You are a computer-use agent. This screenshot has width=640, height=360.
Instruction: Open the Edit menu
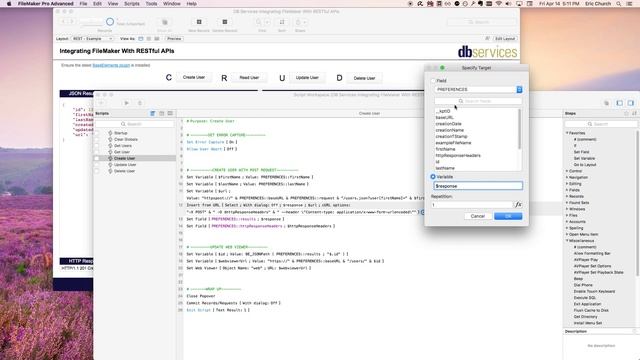pos(97,4)
